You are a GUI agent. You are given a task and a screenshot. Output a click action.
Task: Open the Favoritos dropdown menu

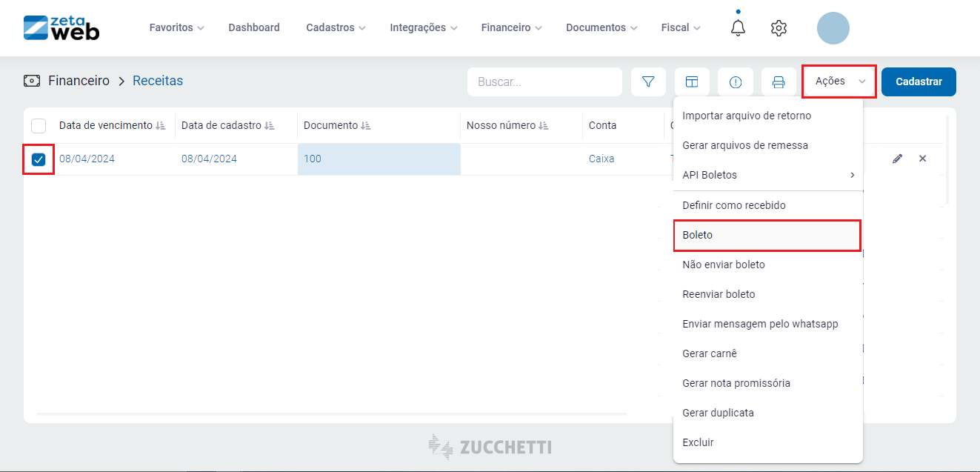click(176, 27)
